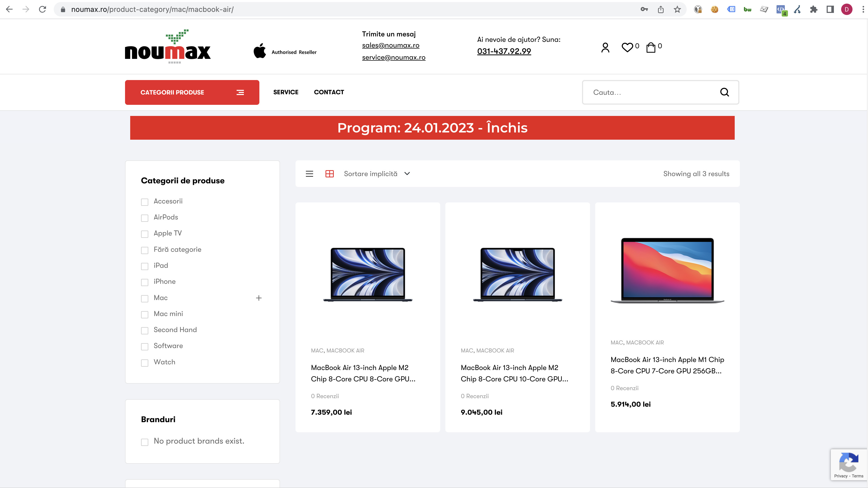Reload the page with refresh icon

coord(42,10)
